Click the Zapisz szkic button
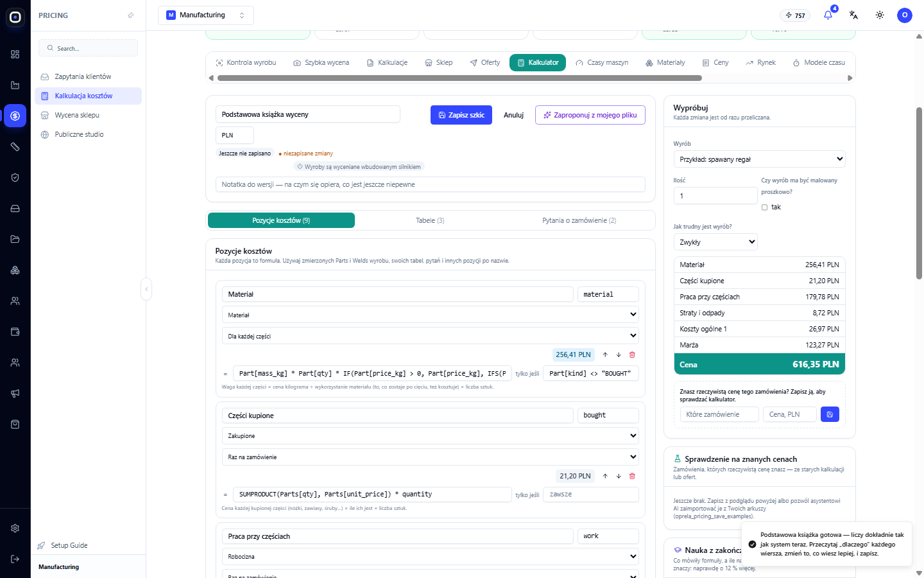 [x=461, y=115]
